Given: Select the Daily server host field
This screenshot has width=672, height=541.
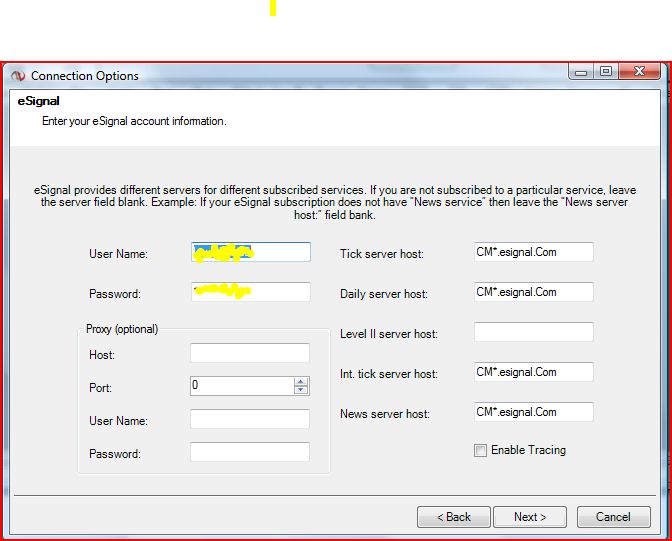Looking at the screenshot, I should (x=534, y=292).
